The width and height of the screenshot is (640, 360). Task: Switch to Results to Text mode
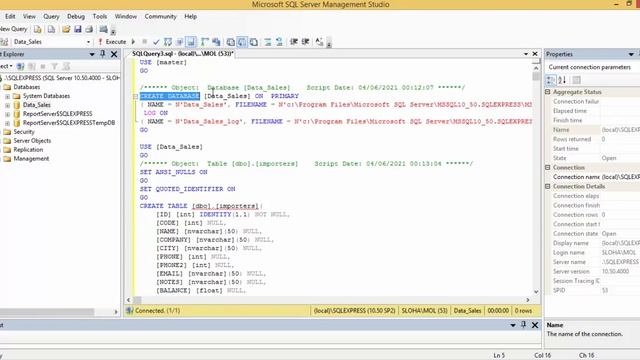tap(231, 42)
